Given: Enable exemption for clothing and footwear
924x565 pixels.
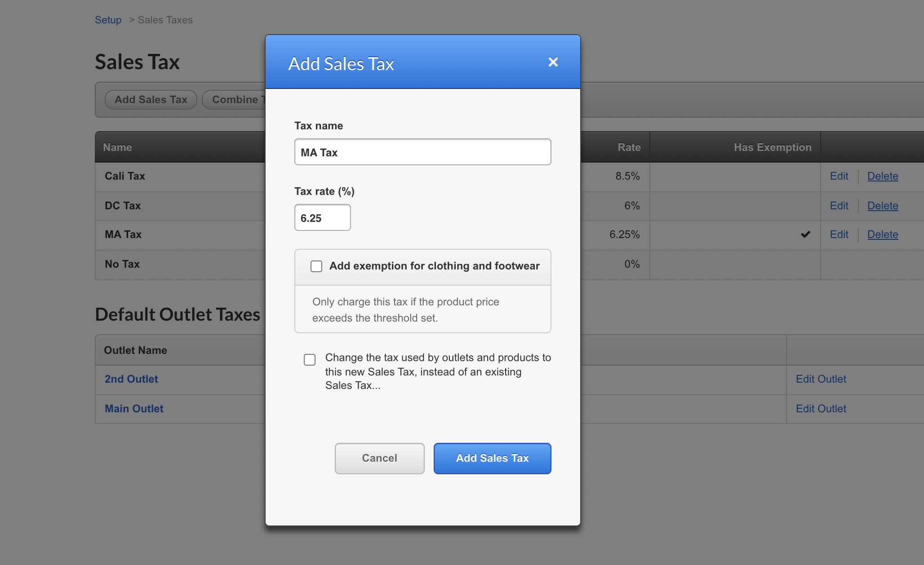Looking at the screenshot, I should coord(316,266).
